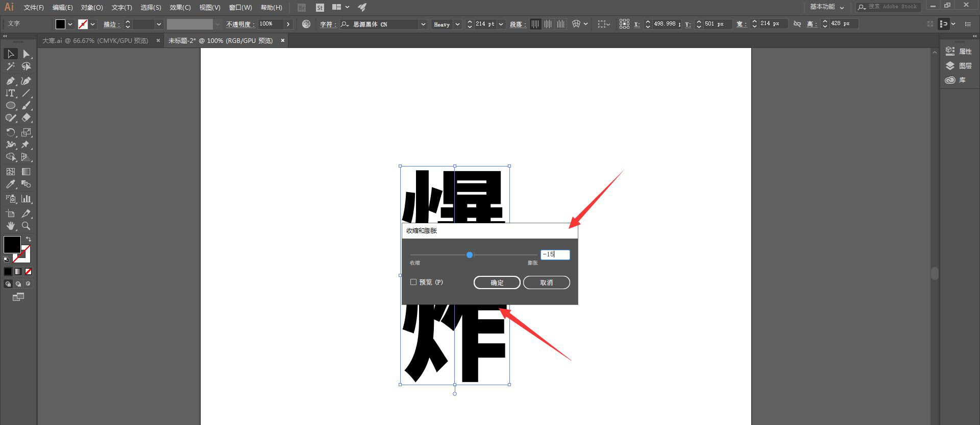Select the Paintbrush tool
The width and height of the screenshot is (980, 425).
pos(27,105)
